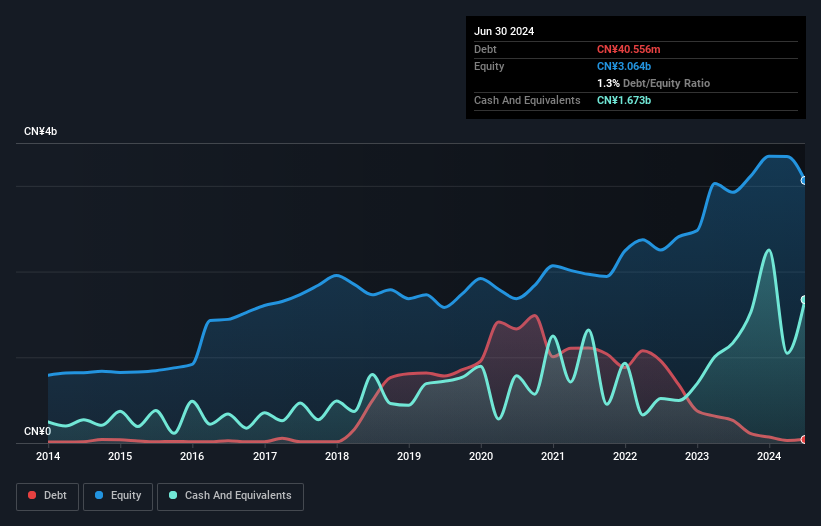Click the teal endpoint marker on the Cash line

pos(804,300)
